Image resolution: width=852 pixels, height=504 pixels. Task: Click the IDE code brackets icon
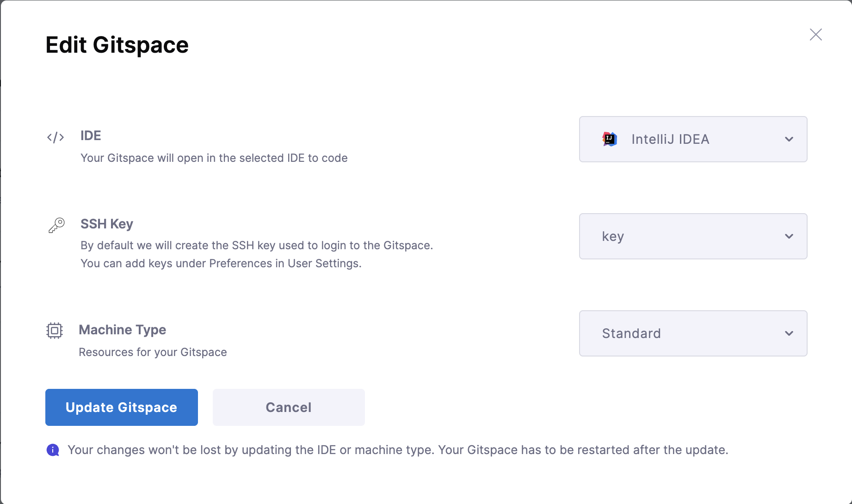point(56,137)
